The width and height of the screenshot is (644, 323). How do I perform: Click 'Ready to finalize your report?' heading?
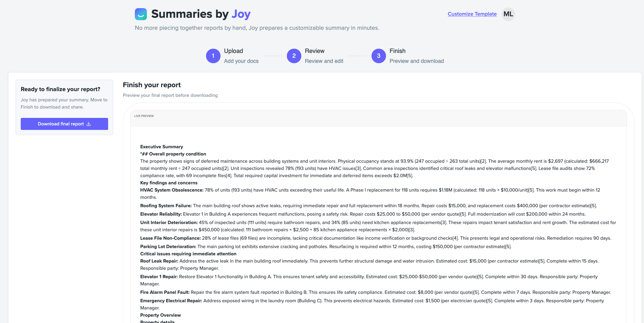coord(60,89)
